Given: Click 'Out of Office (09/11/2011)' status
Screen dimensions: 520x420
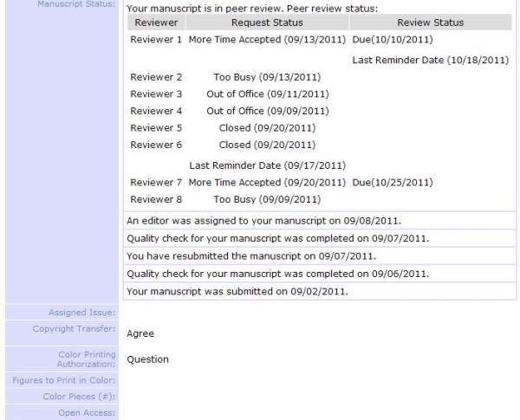Looking at the screenshot, I should tap(268, 94).
